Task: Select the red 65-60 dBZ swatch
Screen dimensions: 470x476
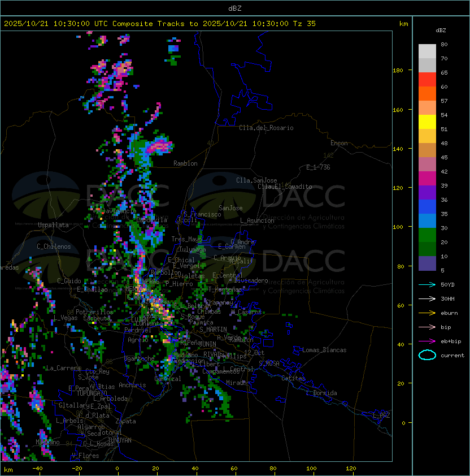Action: [427, 80]
